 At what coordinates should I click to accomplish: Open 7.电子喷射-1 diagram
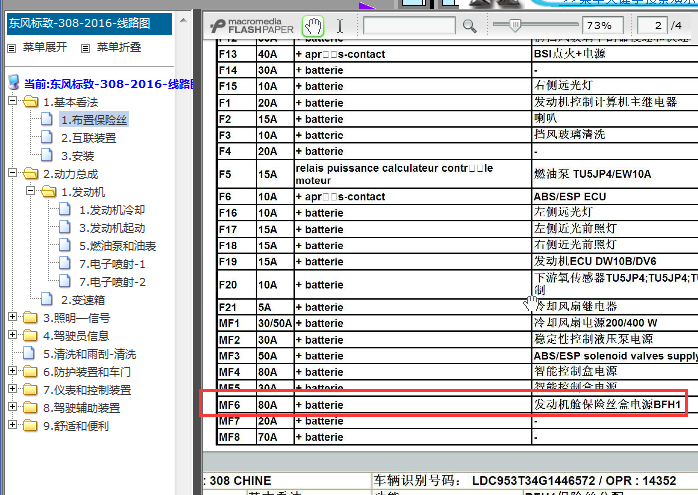(x=112, y=264)
